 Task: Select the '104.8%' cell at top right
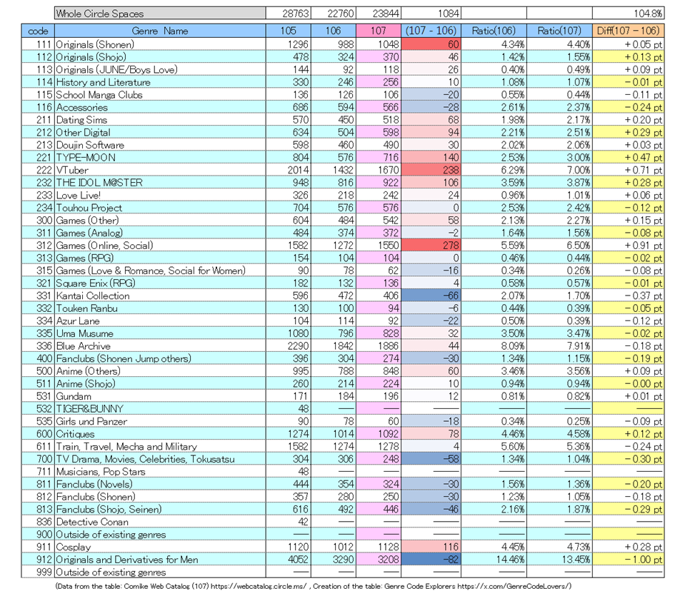tap(628, 14)
